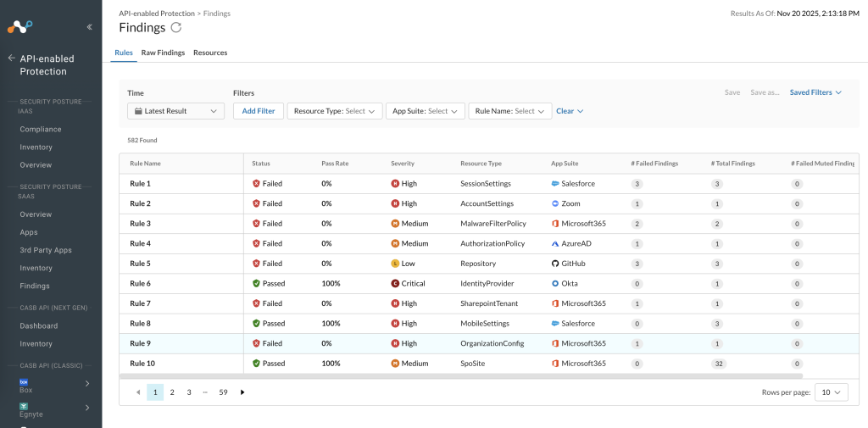Expand the Box item in the sidebar
The image size is (868, 428).
click(87, 383)
